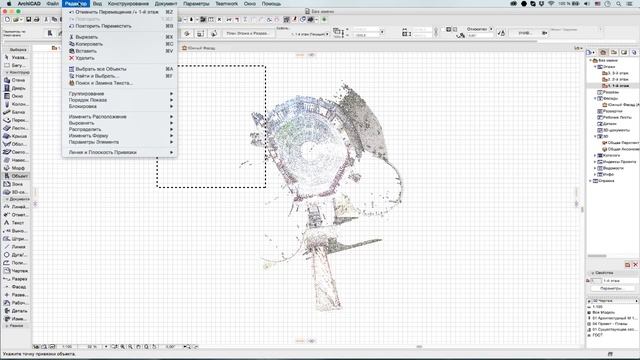
Task: Click the navigator delete (red X) icon
Action: 635,264
